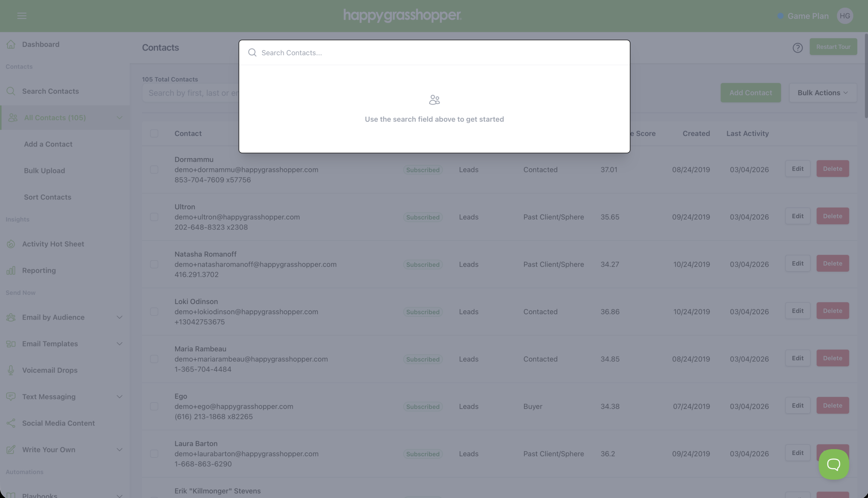This screenshot has height=498, width=868.
Task: Click the Reporting bar chart icon
Action: [11, 271]
